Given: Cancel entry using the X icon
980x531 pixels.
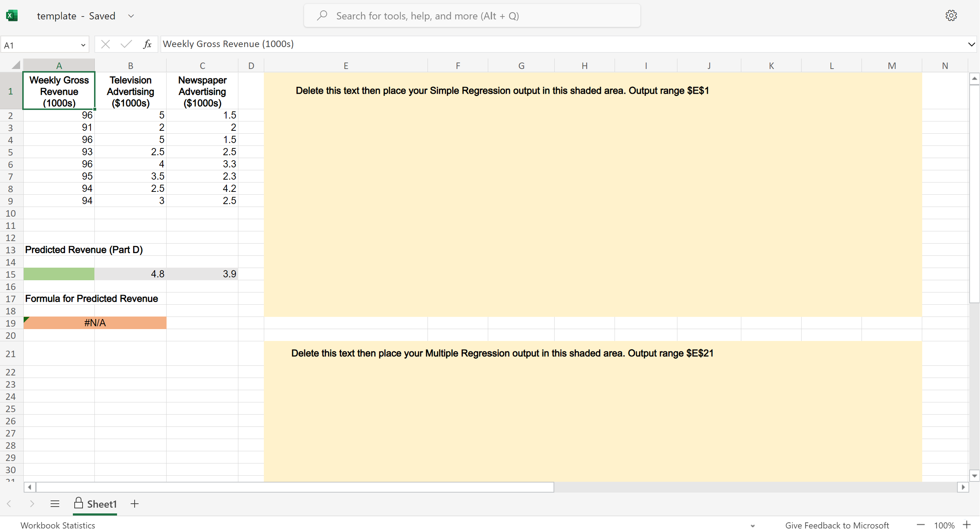Looking at the screenshot, I should 106,44.
